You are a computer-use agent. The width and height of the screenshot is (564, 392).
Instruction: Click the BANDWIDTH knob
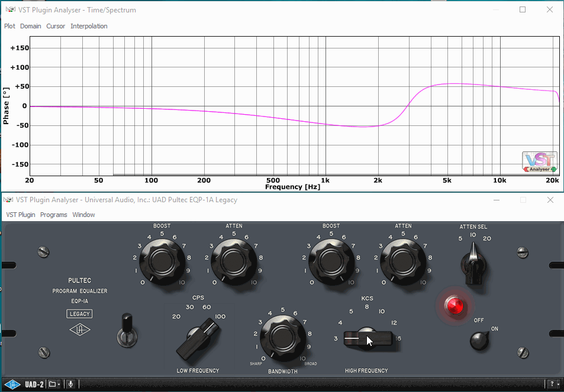tap(283, 338)
